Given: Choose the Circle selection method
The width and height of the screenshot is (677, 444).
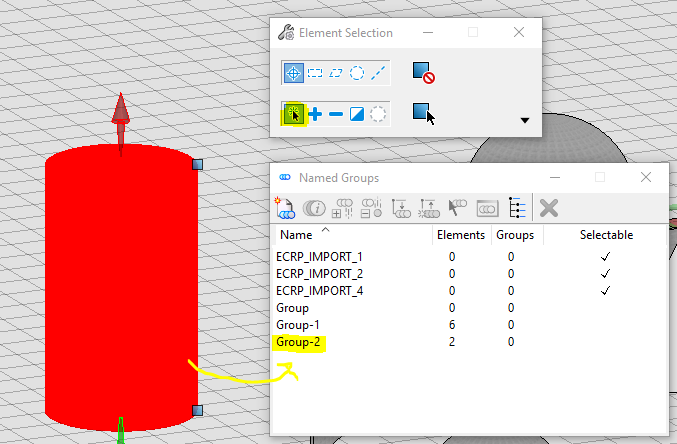Looking at the screenshot, I should tap(357, 73).
